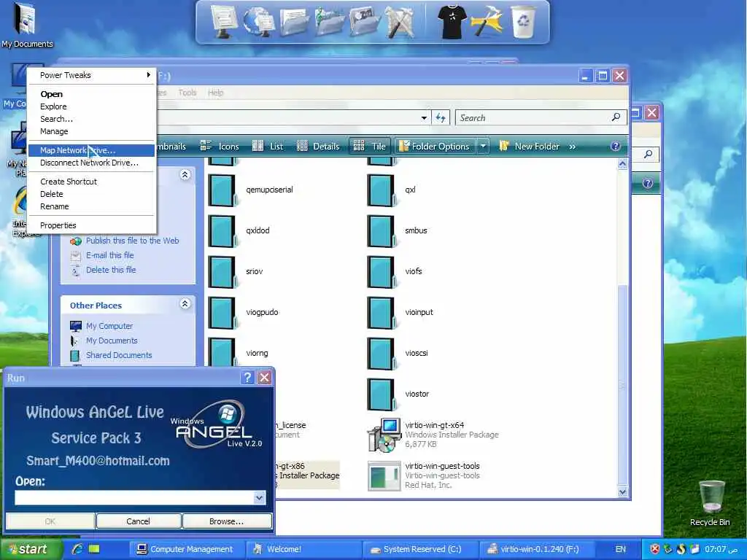The width and height of the screenshot is (747, 560).
Task: Open the vioscsi folder
Action: coord(398,354)
